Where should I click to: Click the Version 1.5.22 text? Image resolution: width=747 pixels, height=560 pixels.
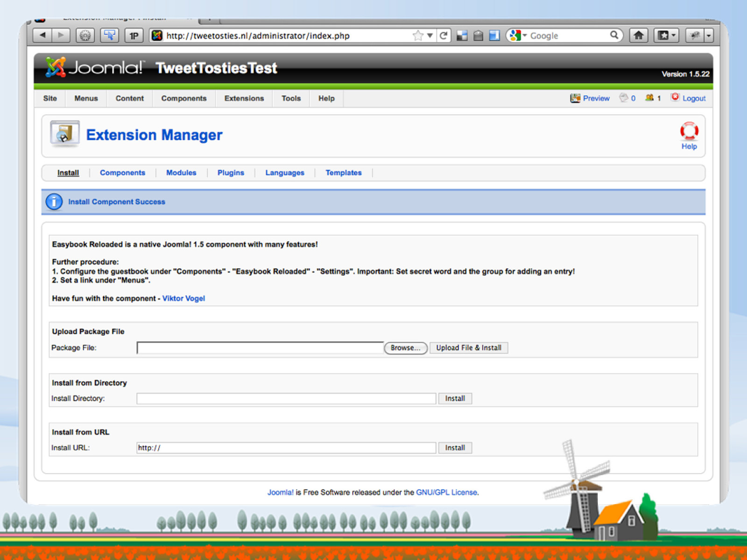[685, 74]
